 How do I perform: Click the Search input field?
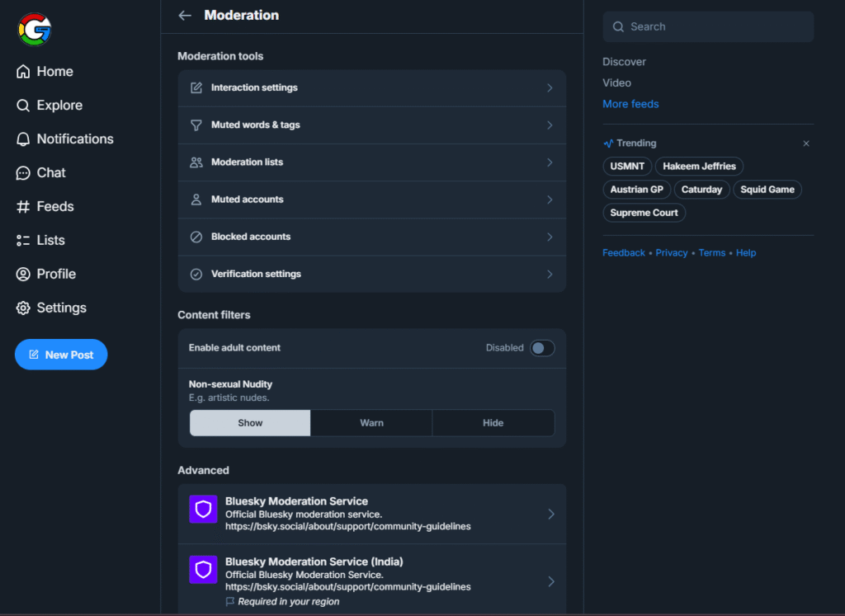(708, 27)
